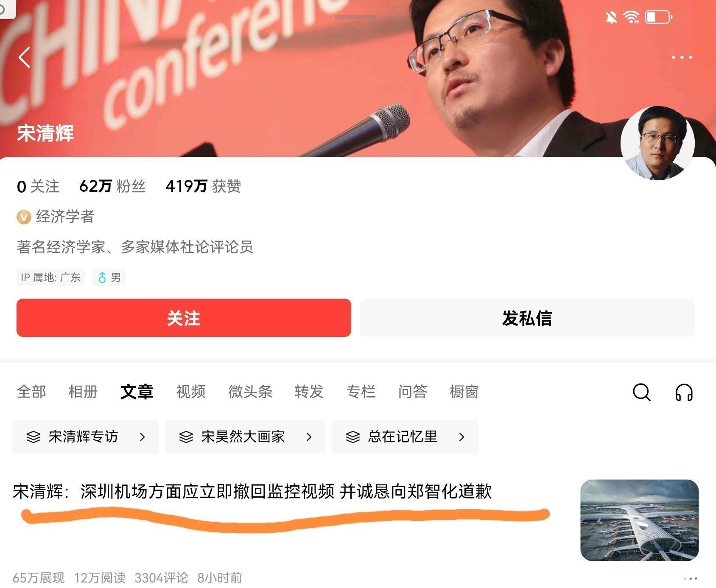The height and width of the screenshot is (588, 716).
Task: Send a message via 发私信 button
Action: pos(527,318)
